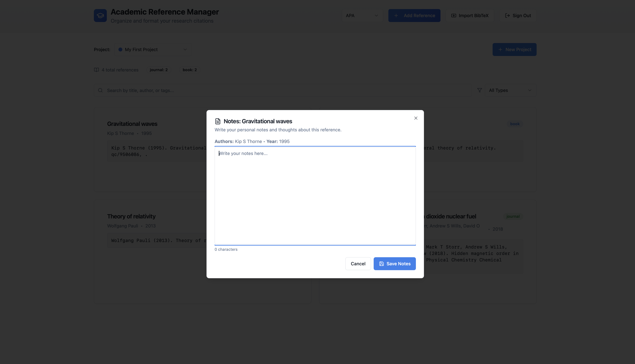
Task: Click the import icon beside Import BibTeX
Action: 453,16
